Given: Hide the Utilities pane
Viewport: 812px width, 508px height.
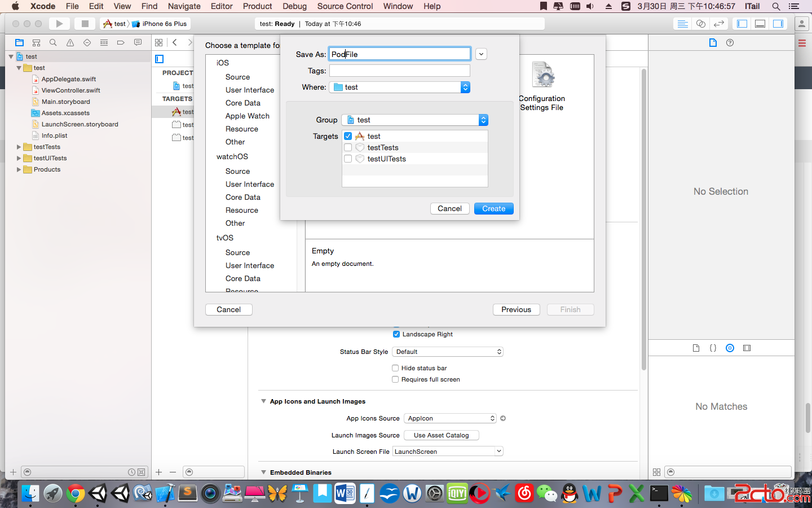Looking at the screenshot, I should [x=778, y=24].
